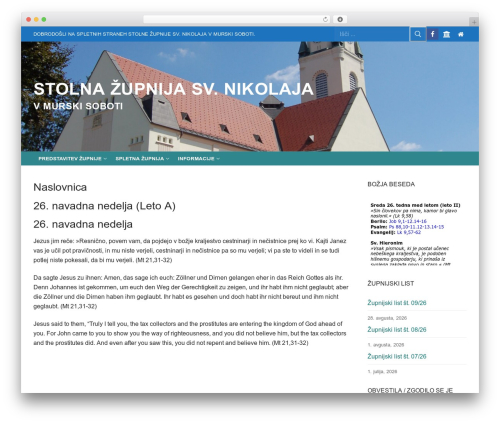Open Župnijski list št. 07/26
Screen dimensions: 500x423
coord(397,356)
